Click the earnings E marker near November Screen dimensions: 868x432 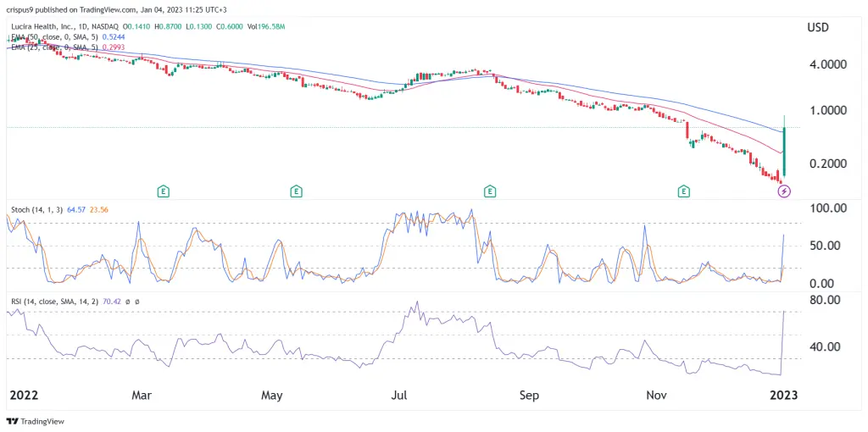click(685, 191)
